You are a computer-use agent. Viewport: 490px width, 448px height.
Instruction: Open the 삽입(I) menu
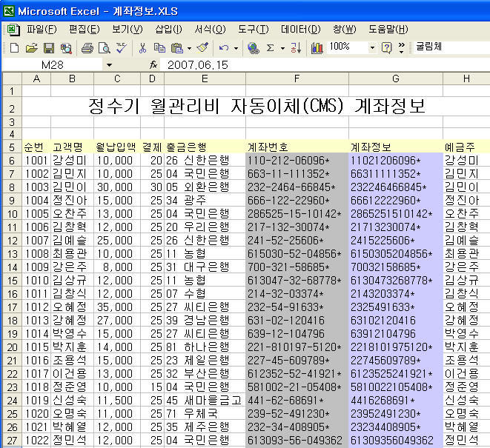[x=168, y=30]
